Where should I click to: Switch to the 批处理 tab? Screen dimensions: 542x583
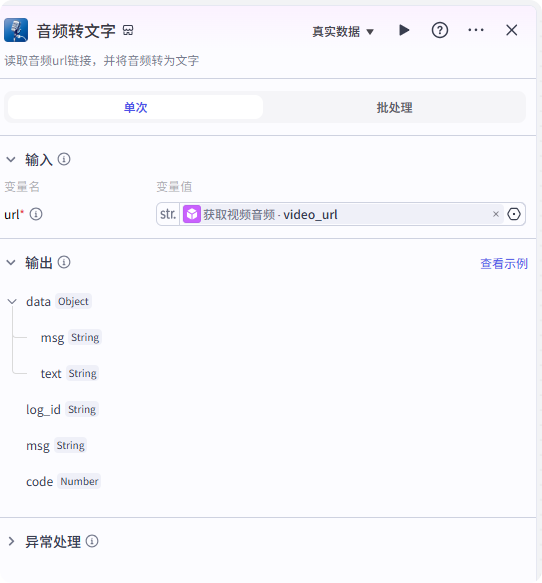click(x=394, y=107)
